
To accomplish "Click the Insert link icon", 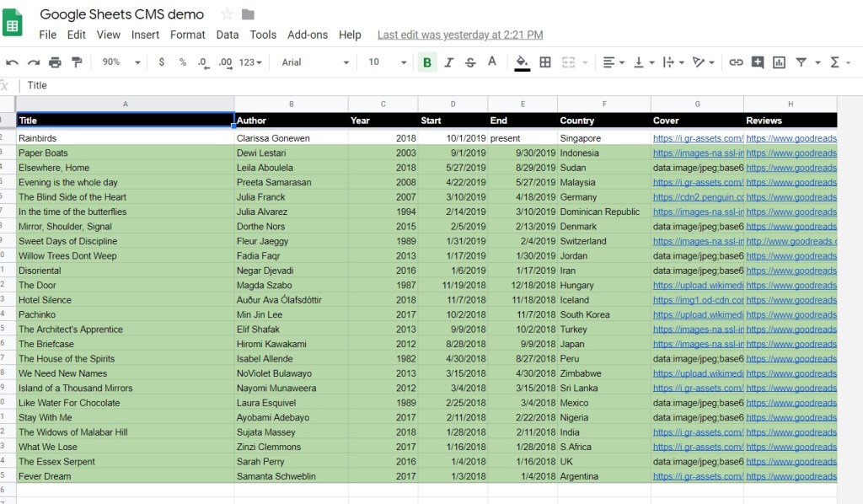I will 736,62.
